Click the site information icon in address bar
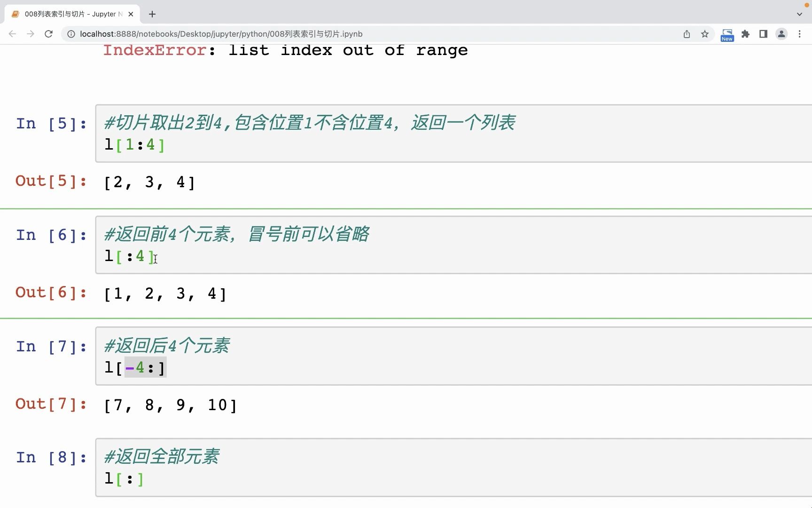812x508 pixels. (71, 34)
